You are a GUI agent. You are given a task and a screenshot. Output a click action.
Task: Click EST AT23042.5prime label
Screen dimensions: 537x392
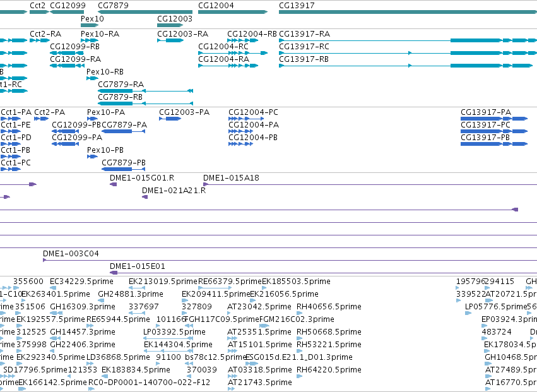259,307
